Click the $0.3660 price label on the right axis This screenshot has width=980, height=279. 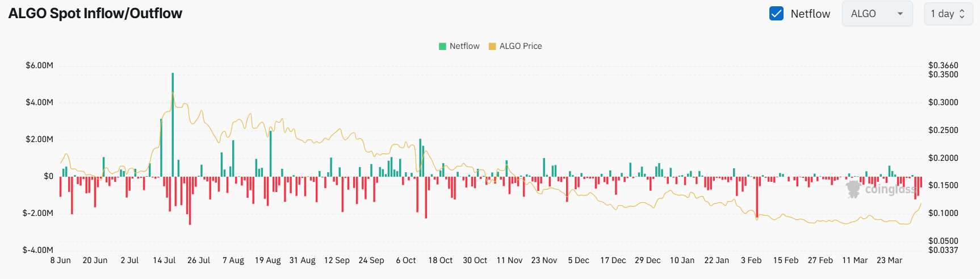[x=943, y=65]
